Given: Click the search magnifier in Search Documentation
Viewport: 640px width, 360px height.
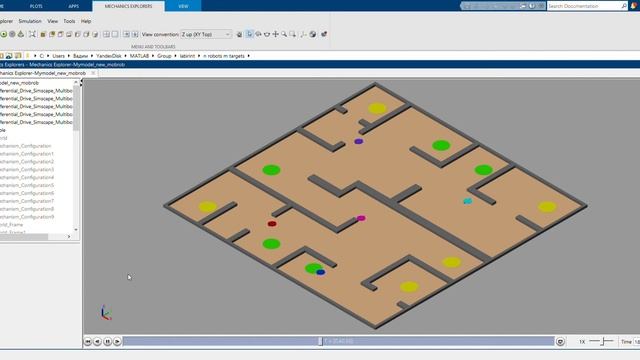Looking at the screenshot, I should coord(624,6).
